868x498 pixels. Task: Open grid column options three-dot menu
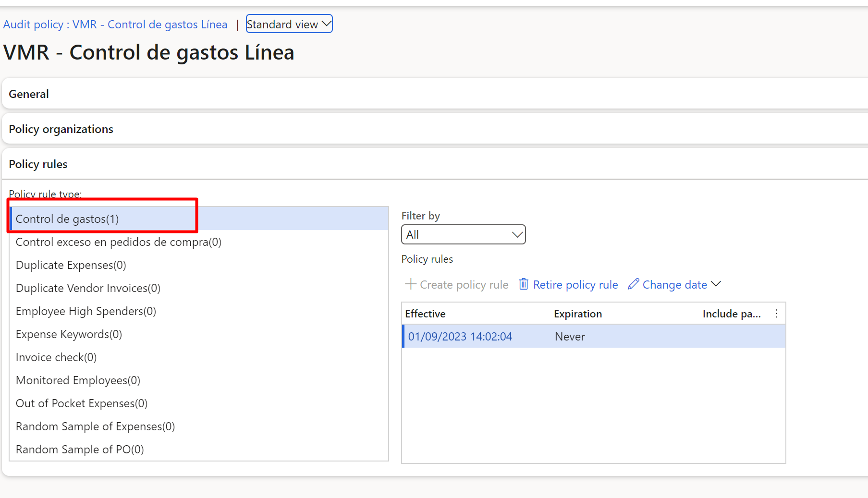tap(777, 314)
